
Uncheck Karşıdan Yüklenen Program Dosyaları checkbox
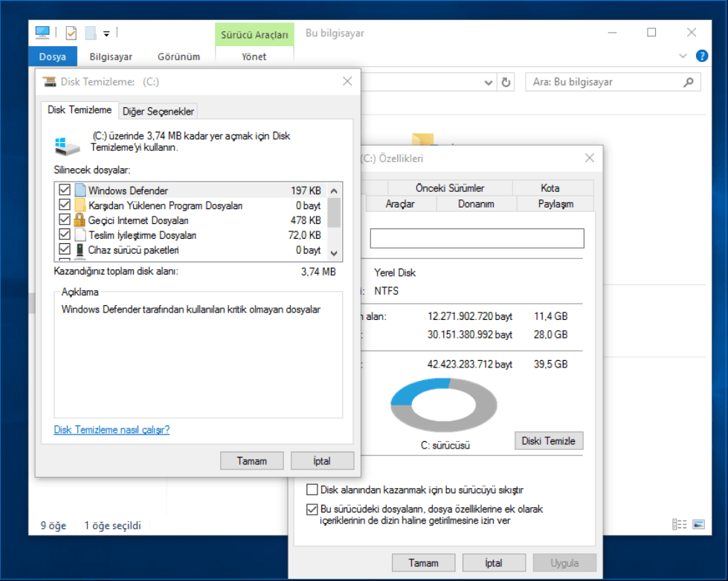(x=65, y=205)
